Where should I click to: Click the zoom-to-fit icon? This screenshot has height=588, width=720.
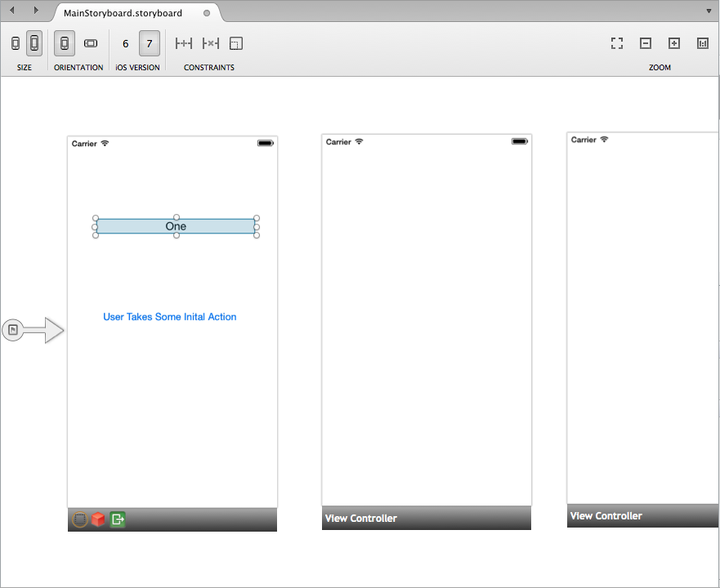pyautogui.click(x=617, y=42)
